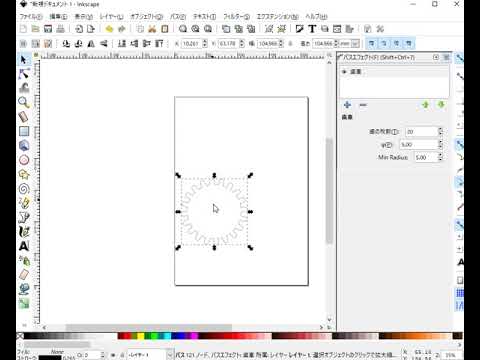Toggle first transform affect button in controls bar
Viewport: 480px width, 360px height.
coord(371,44)
